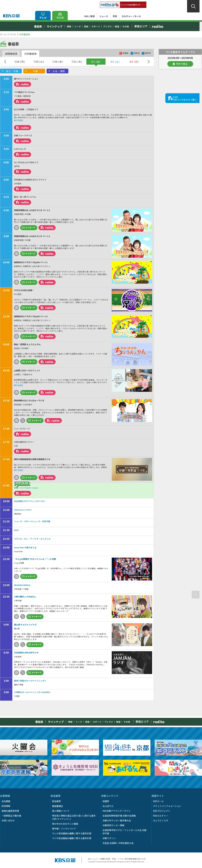202x868 pixels.
Task: Switch to the ラジオ tab in header
Action: tap(60, 16)
